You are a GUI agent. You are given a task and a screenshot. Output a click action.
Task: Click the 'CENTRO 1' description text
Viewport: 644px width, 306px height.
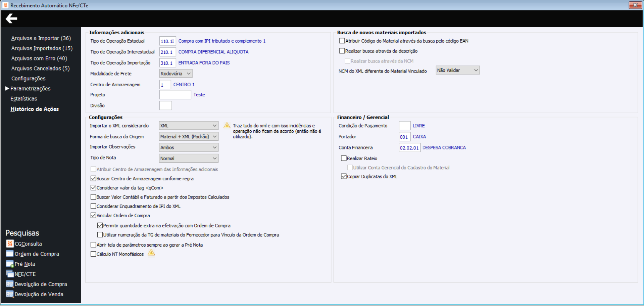click(184, 85)
